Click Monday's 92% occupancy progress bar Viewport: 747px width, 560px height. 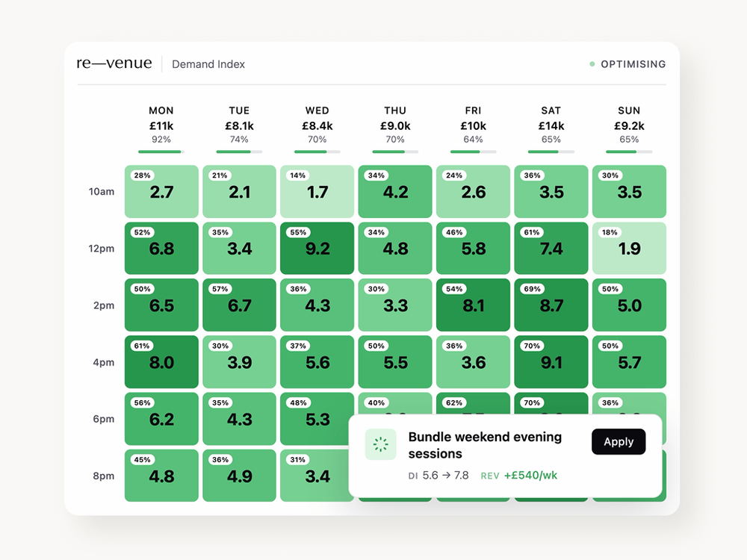tap(161, 152)
